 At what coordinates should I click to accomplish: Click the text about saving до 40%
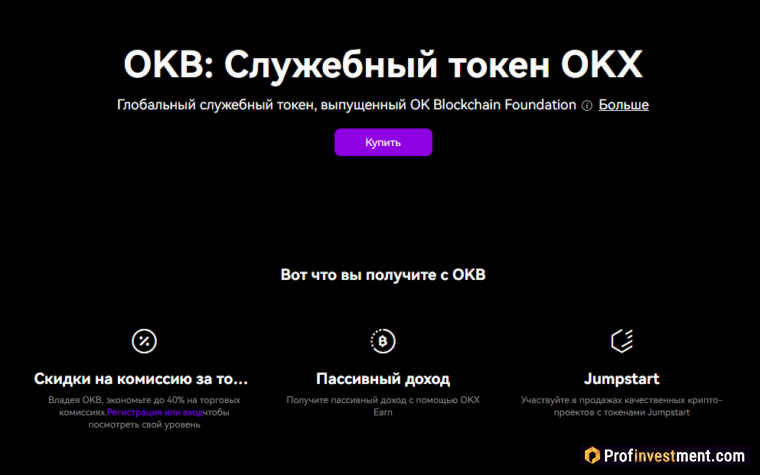pyautogui.click(x=144, y=412)
